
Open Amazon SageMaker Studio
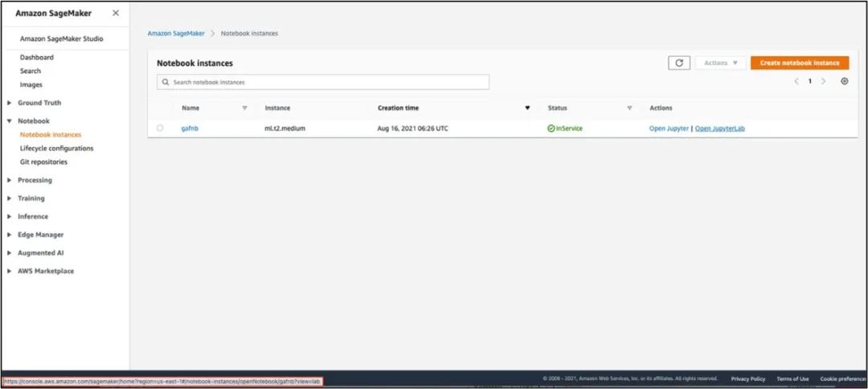click(61, 39)
